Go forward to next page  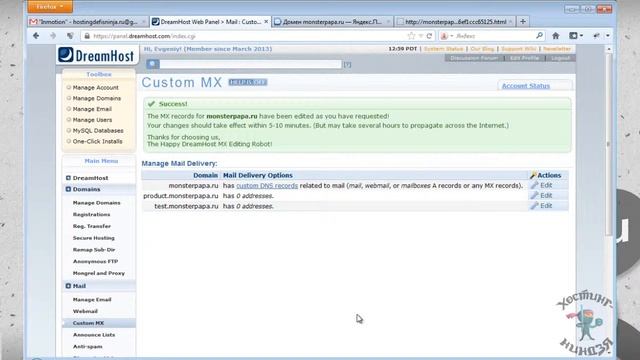(53, 36)
